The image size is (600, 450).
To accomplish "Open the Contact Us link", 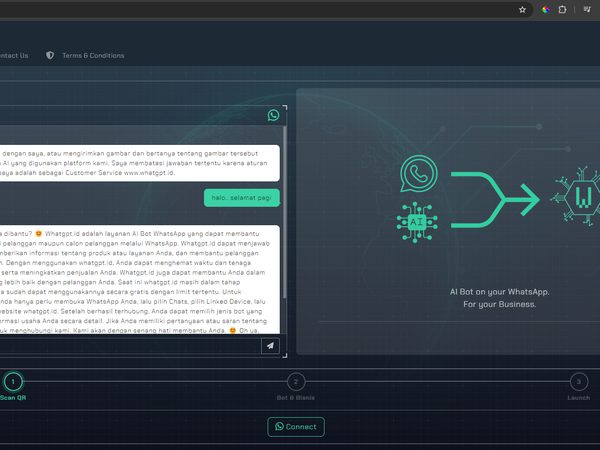I will (x=14, y=55).
